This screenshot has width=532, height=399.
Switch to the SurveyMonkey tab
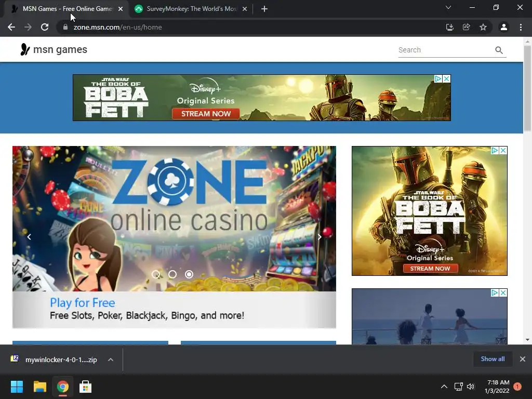(191, 9)
